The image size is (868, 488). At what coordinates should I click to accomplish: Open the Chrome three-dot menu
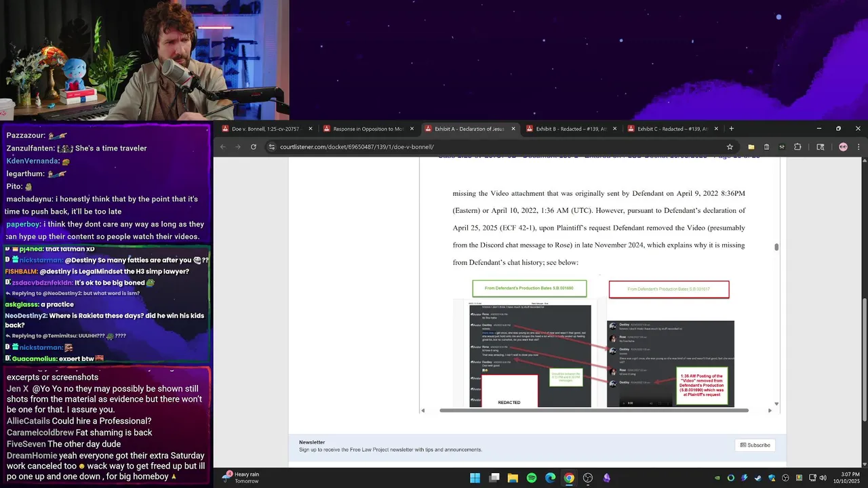(x=859, y=146)
